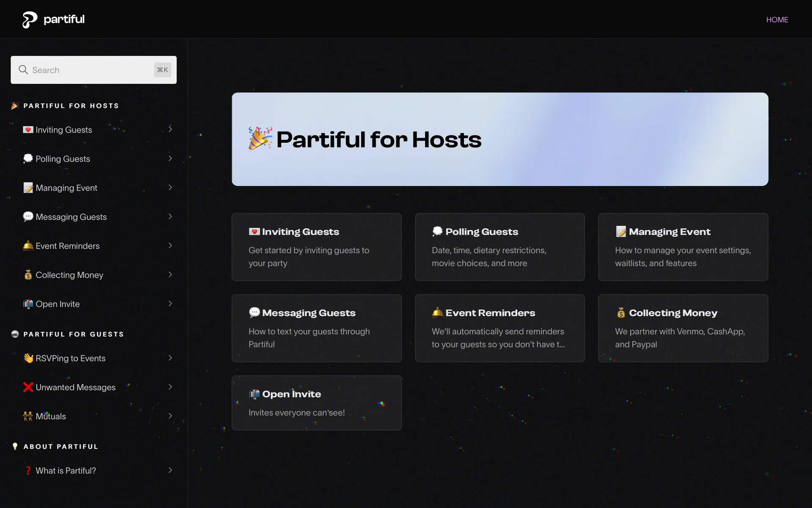
Task: Click the red X Unwanted Messages icon
Action: coord(28,387)
